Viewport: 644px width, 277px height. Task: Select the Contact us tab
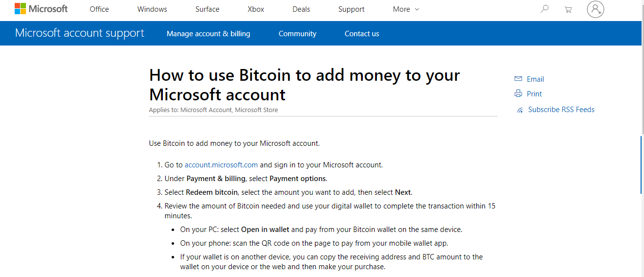coord(362,34)
